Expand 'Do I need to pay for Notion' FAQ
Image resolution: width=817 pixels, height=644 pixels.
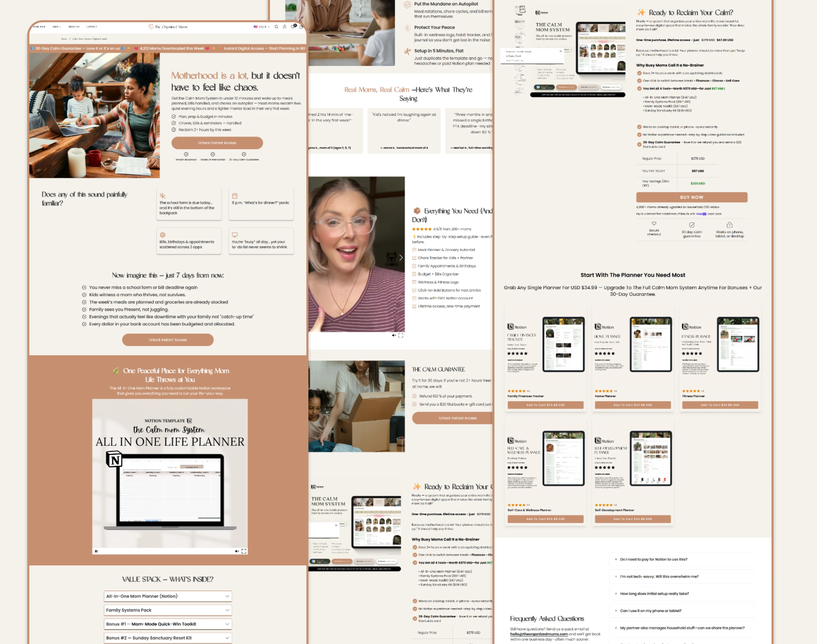click(682, 559)
